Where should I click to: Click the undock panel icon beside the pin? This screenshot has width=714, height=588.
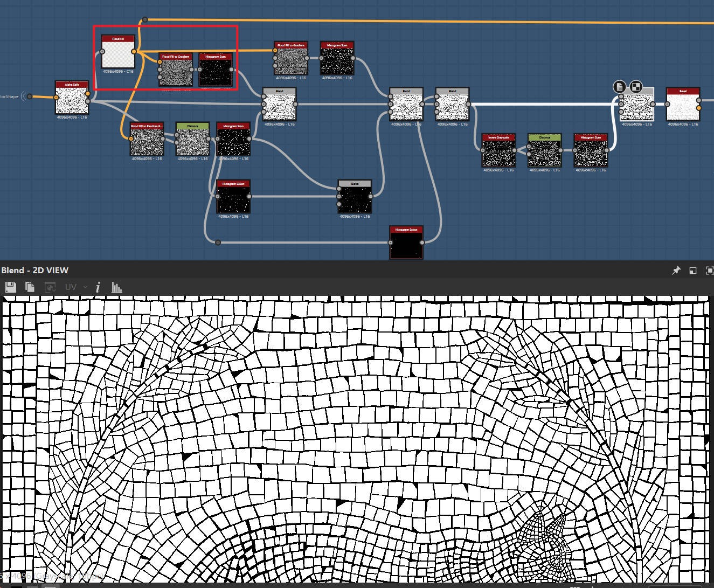click(x=693, y=271)
